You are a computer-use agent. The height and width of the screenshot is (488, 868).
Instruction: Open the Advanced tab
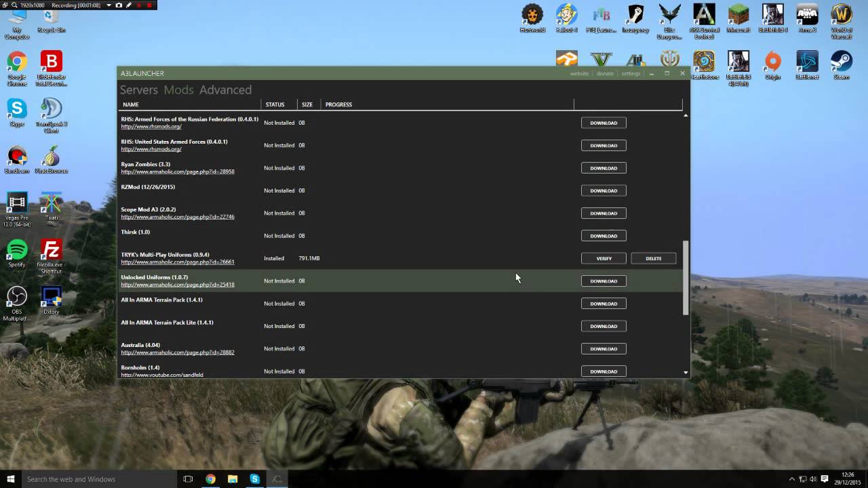(x=225, y=89)
